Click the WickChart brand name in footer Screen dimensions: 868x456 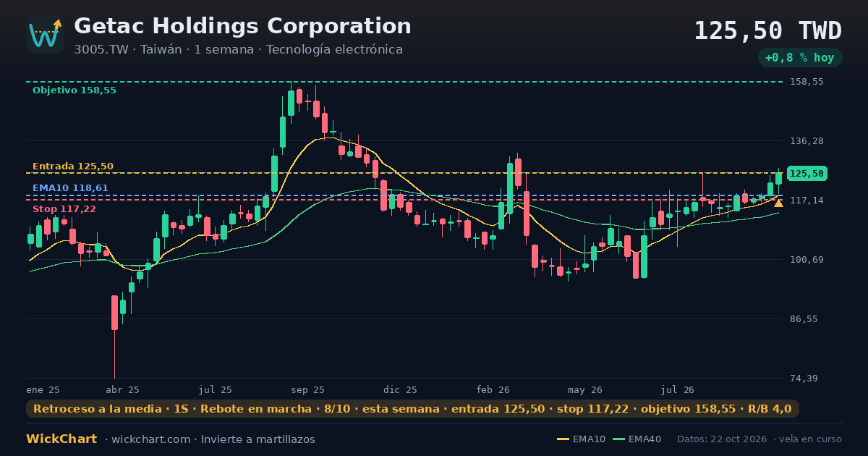[x=61, y=439]
